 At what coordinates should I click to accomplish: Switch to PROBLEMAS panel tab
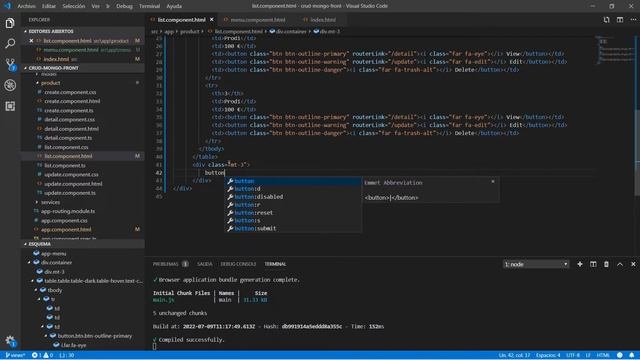click(165, 264)
